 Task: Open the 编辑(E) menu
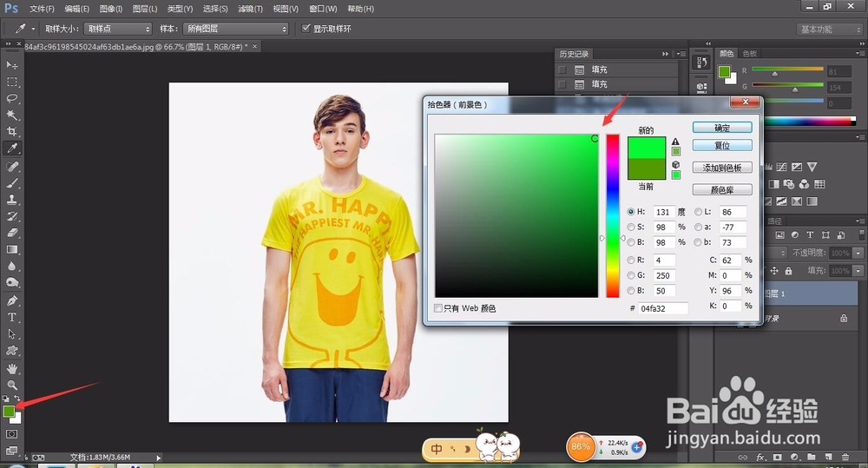pos(77,9)
